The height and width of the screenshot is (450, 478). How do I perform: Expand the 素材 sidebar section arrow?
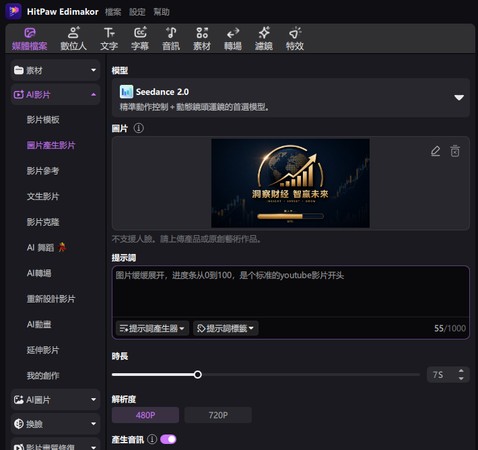pos(94,70)
